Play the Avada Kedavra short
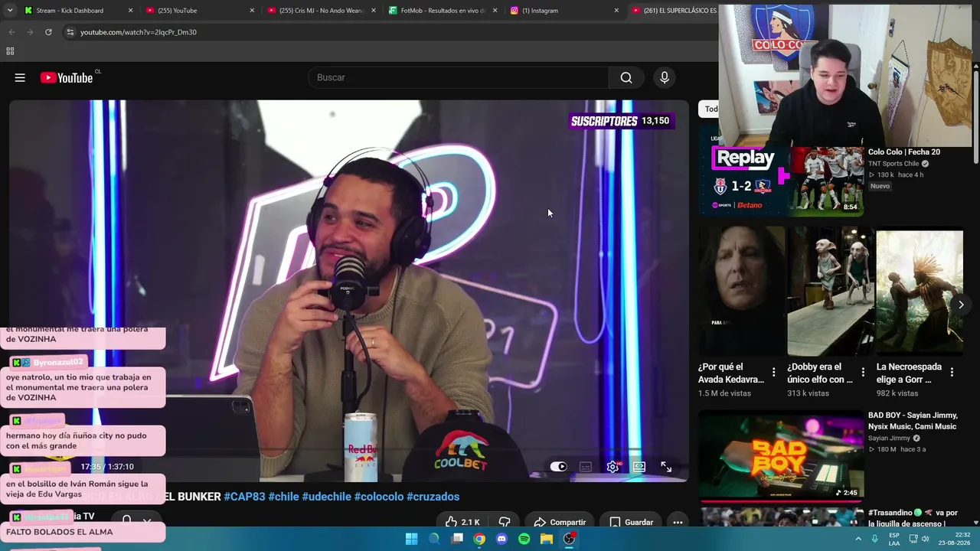Screen dimensions: 980x551 (741, 292)
